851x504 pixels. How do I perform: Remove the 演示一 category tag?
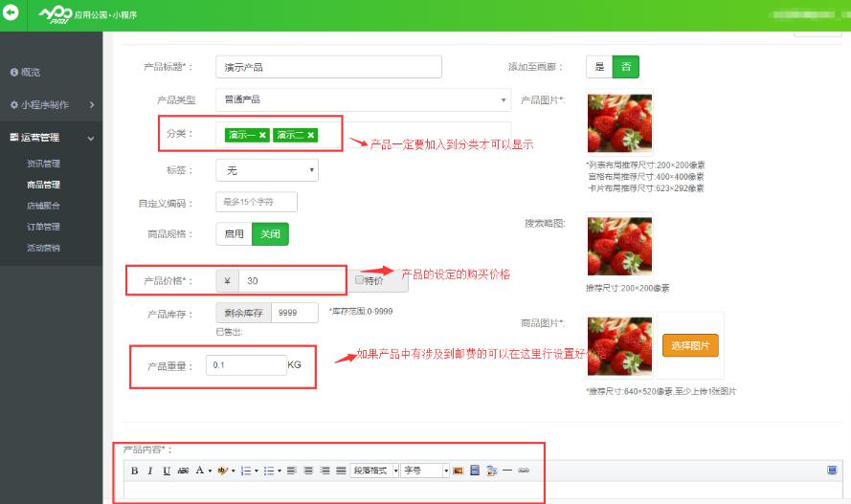click(x=262, y=136)
